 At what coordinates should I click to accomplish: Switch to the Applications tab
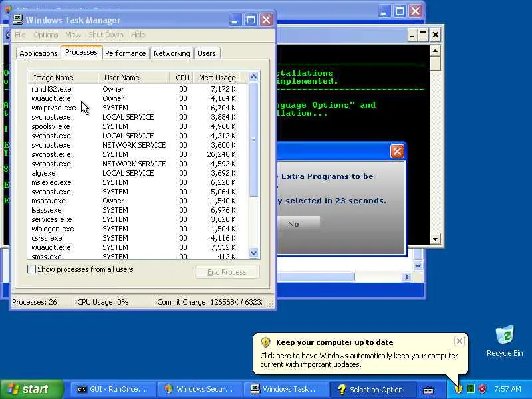[39, 53]
